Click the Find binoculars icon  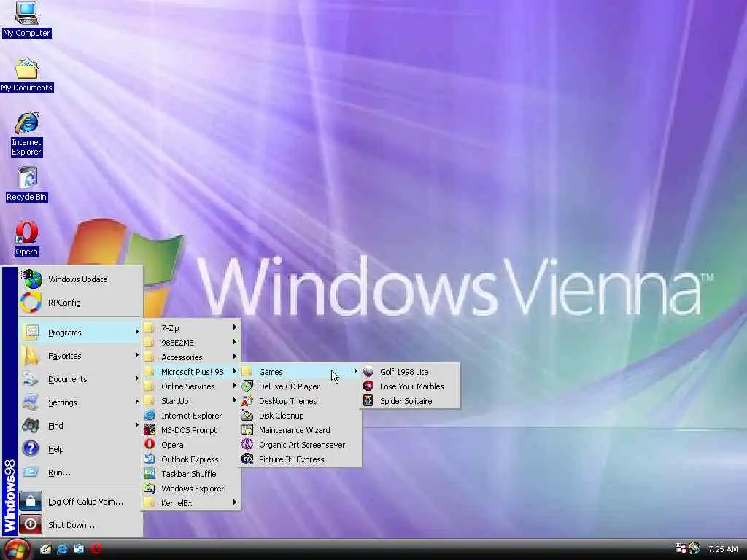tap(31, 425)
